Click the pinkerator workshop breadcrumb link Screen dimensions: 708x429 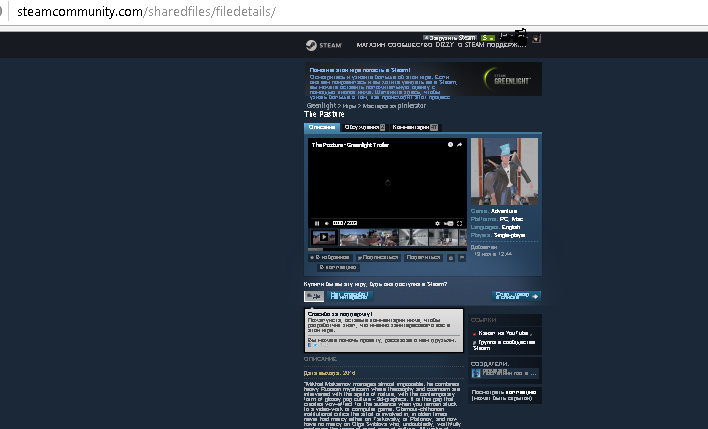394,106
